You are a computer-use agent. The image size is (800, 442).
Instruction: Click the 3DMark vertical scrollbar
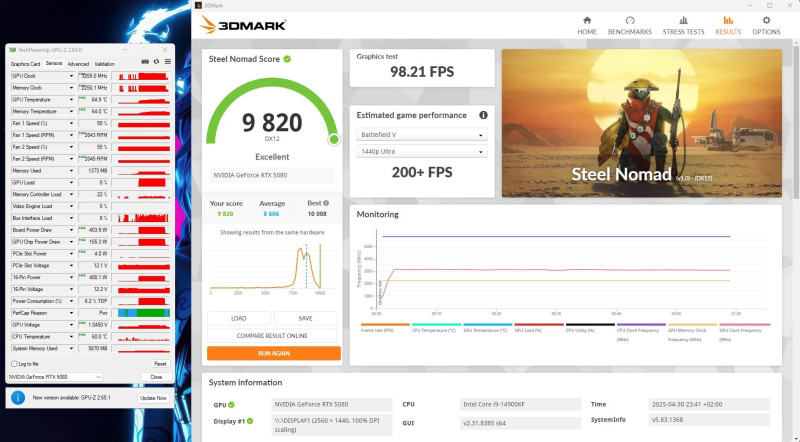coord(796,122)
